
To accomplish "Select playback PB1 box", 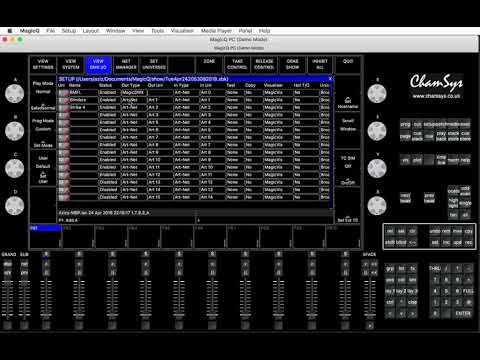I will (x=45, y=236).
